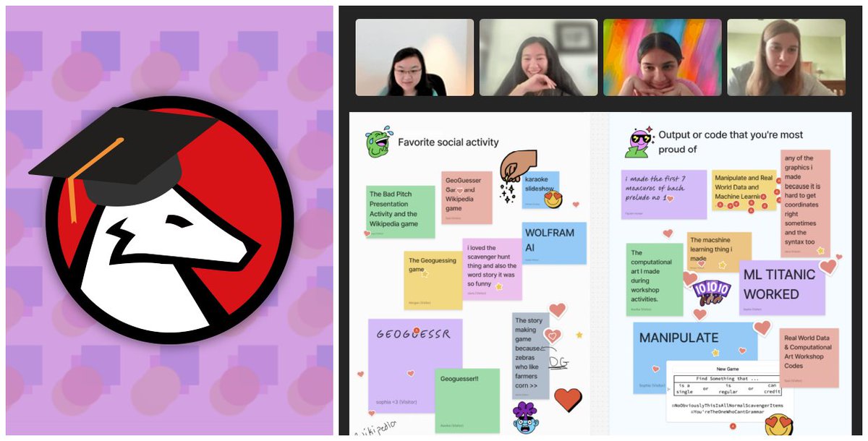The width and height of the screenshot is (868, 441).
Task: Select the pink any of the graphics note
Action: click(804, 203)
